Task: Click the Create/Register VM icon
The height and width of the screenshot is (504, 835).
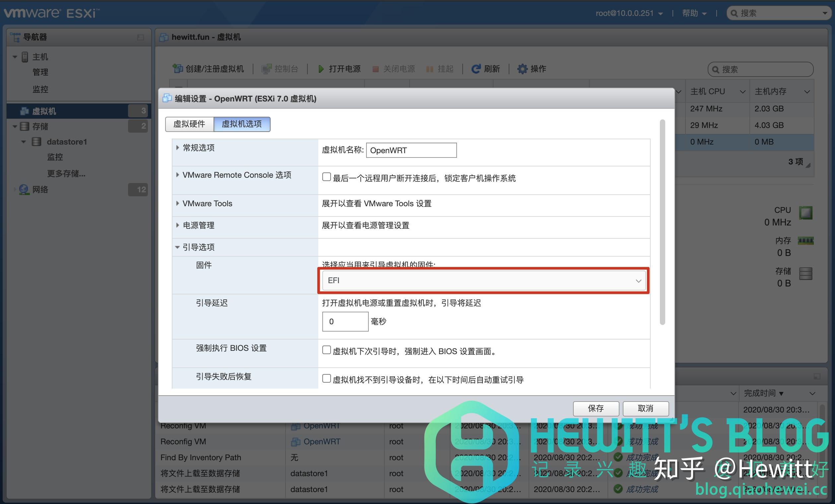Action: pyautogui.click(x=177, y=69)
